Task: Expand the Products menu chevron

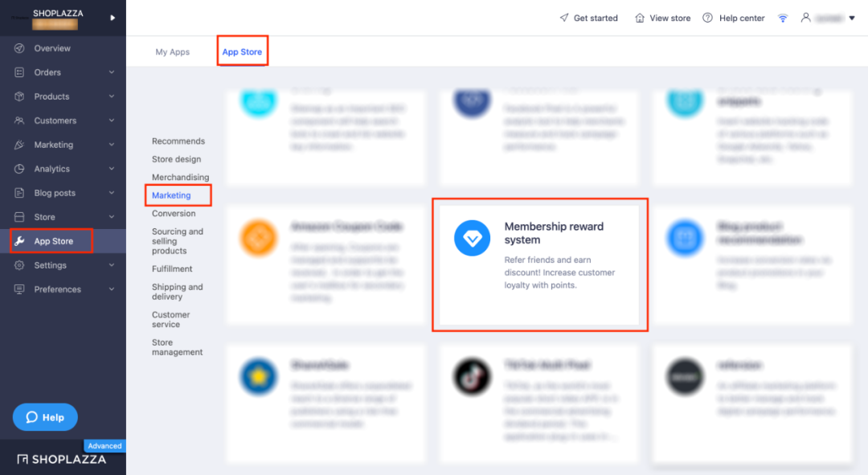Action: point(111,96)
